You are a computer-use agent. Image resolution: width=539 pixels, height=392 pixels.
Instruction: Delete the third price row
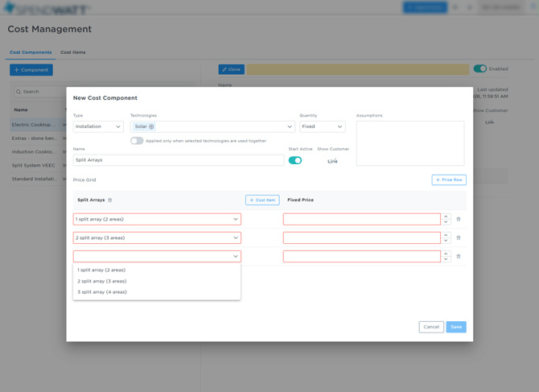459,257
